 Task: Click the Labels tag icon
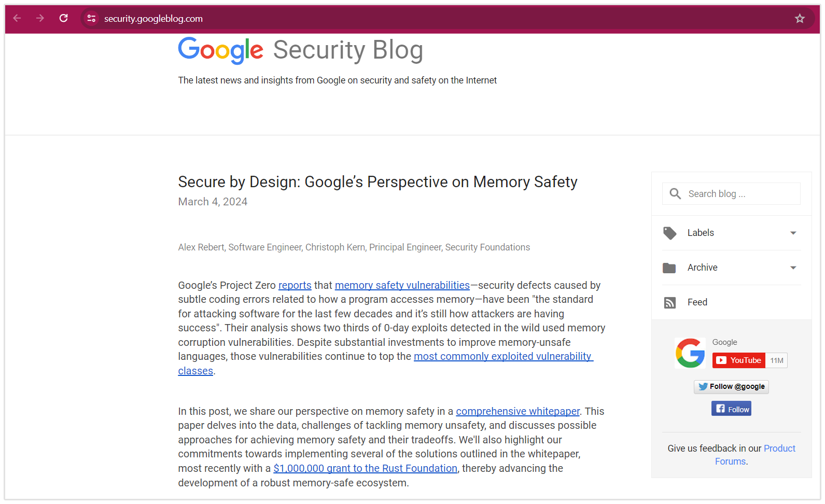[669, 233]
